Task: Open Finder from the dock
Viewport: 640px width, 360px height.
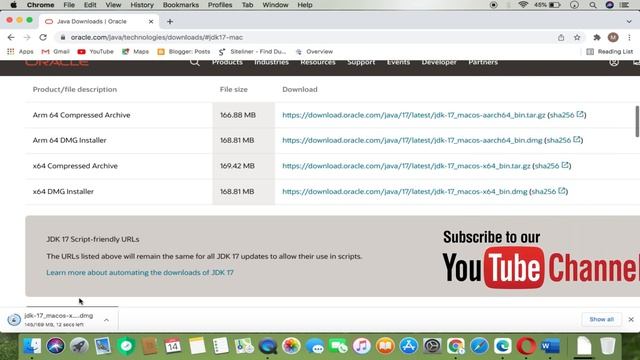Action: pyautogui.click(x=32, y=346)
